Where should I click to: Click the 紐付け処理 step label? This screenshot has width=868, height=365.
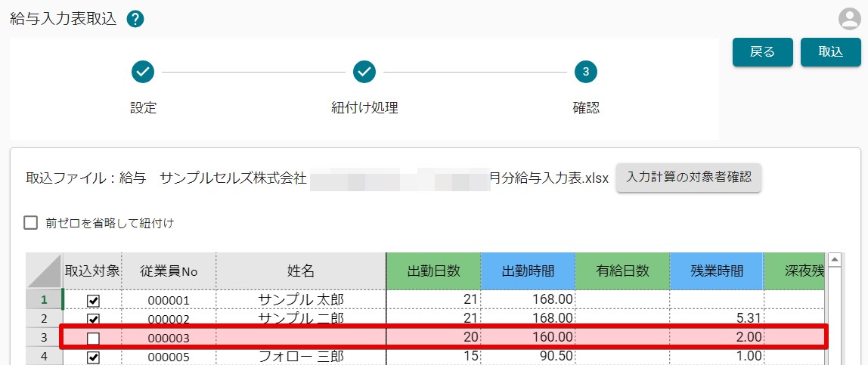coord(364,107)
